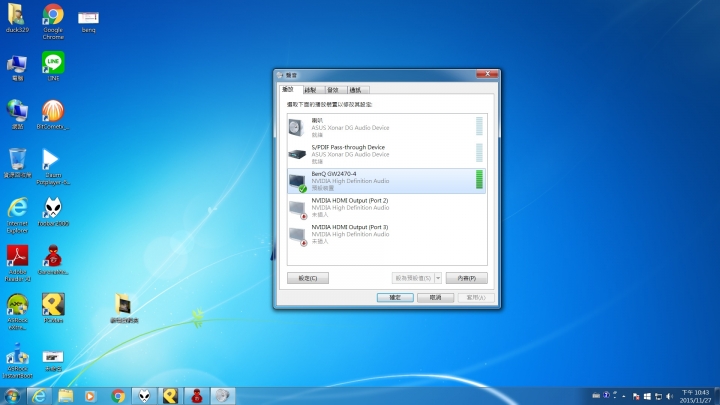Launch the PCMan desktop shortcut

pyautogui.click(x=53, y=308)
